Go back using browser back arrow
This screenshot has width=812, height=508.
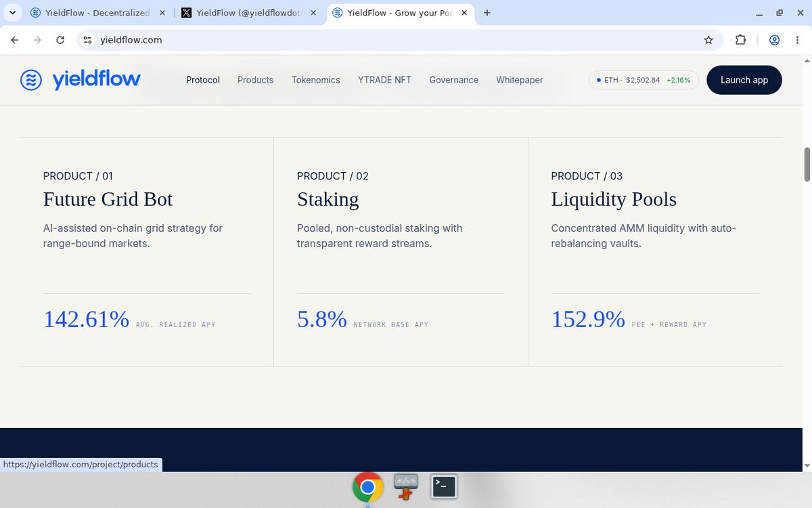tap(15, 40)
